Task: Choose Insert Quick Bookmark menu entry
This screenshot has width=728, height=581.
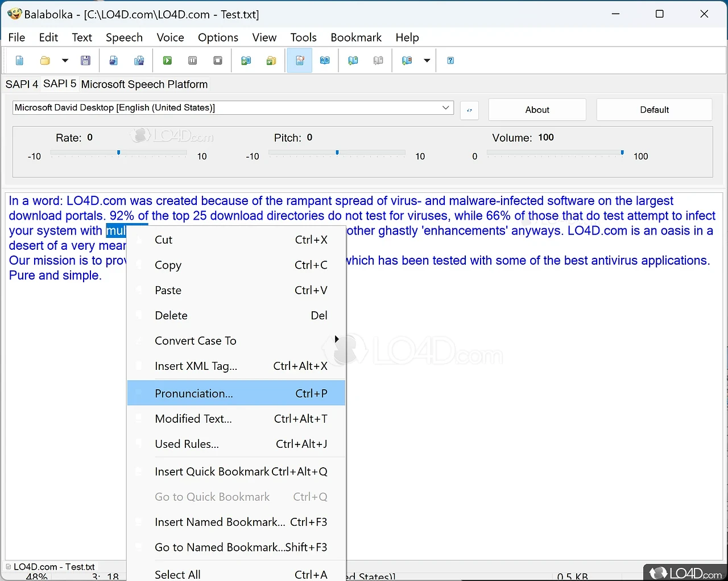Action: 236,472
